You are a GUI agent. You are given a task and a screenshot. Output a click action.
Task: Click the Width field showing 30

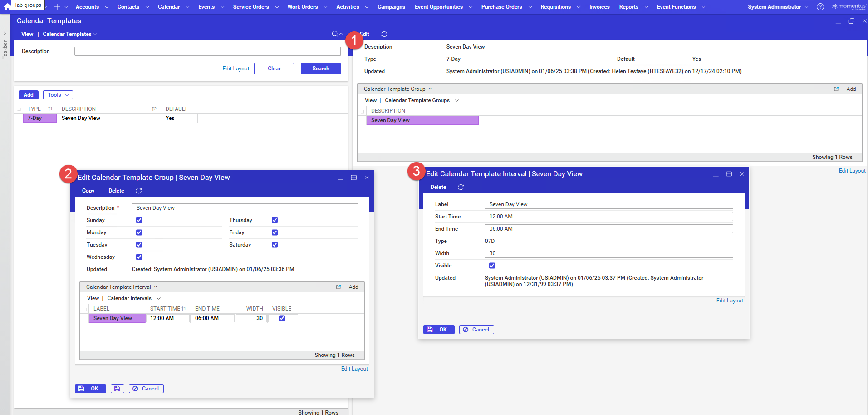(x=608, y=253)
